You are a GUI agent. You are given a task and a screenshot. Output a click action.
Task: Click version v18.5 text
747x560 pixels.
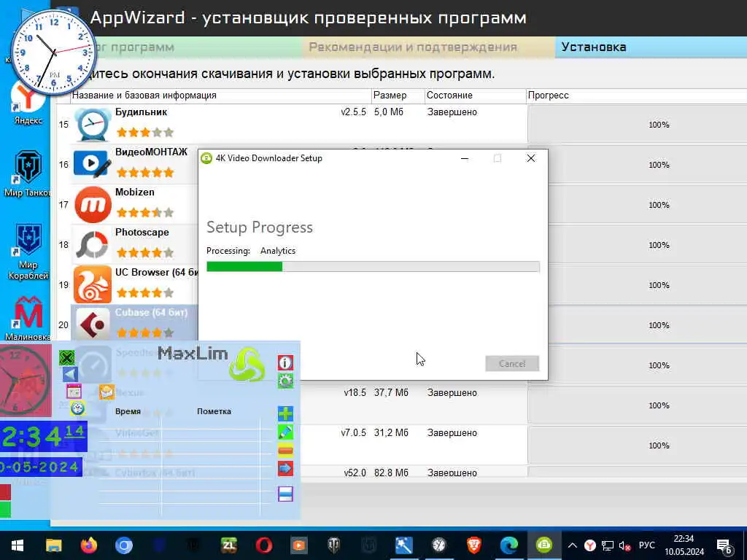(355, 393)
